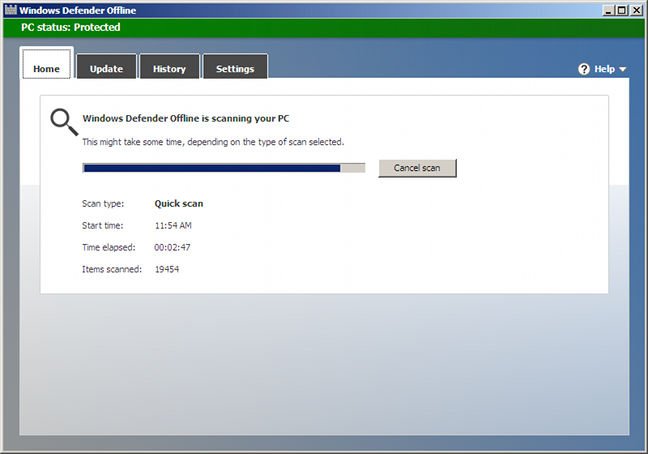The image size is (648, 454).
Task: Click the heading 'Windows Defender Offline is scanning your PC'
Action: [186, 119]
